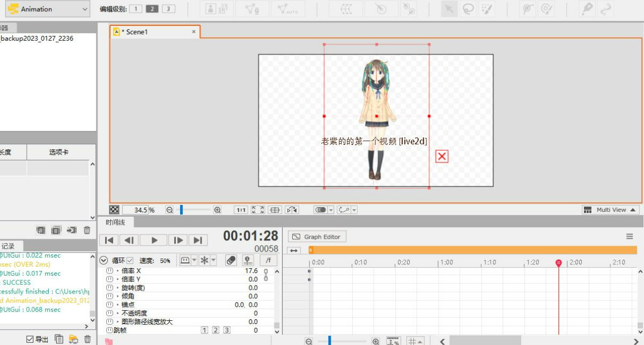Step forward one frame
This screenshot has height=345, width=644.
point(179,240)
